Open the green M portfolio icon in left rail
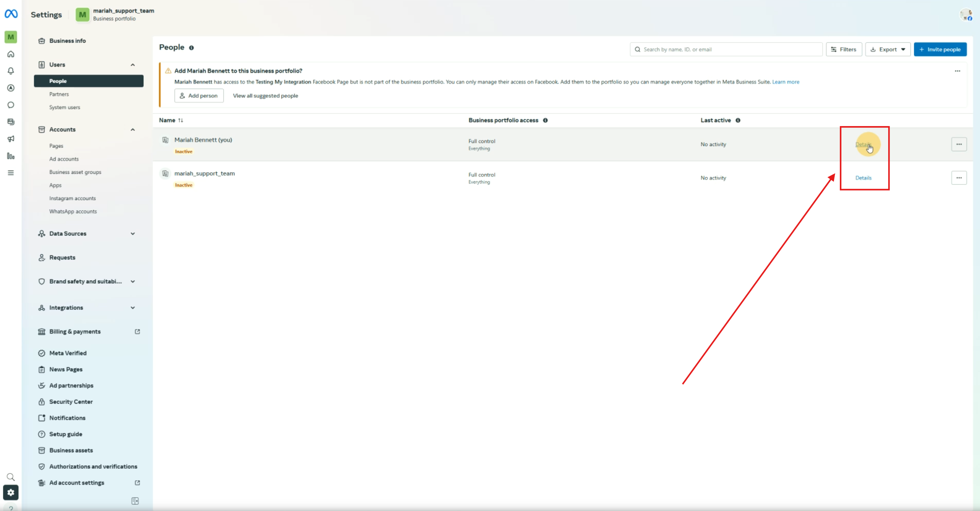Image resolution: width=980 pixels, height=511 pixels. pos(11,37)
